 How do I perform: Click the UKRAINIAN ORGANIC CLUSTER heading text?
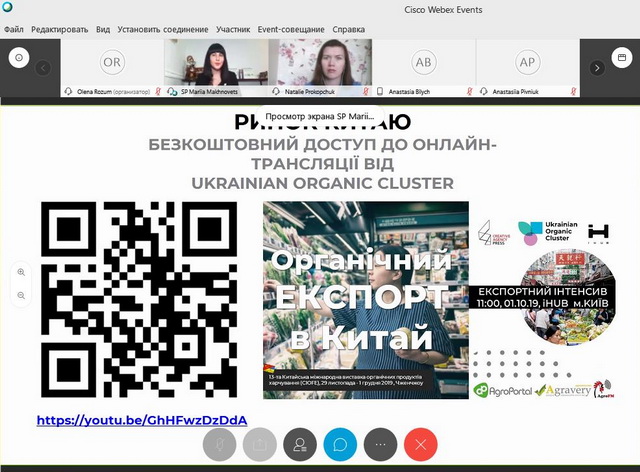click(x=322, y=183)
